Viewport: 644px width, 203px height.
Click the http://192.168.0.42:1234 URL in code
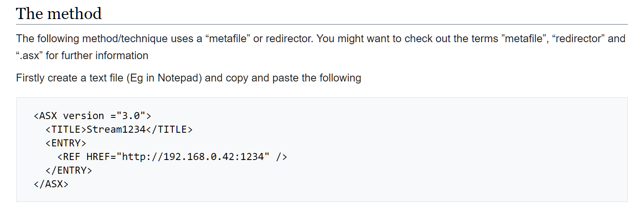193,157
